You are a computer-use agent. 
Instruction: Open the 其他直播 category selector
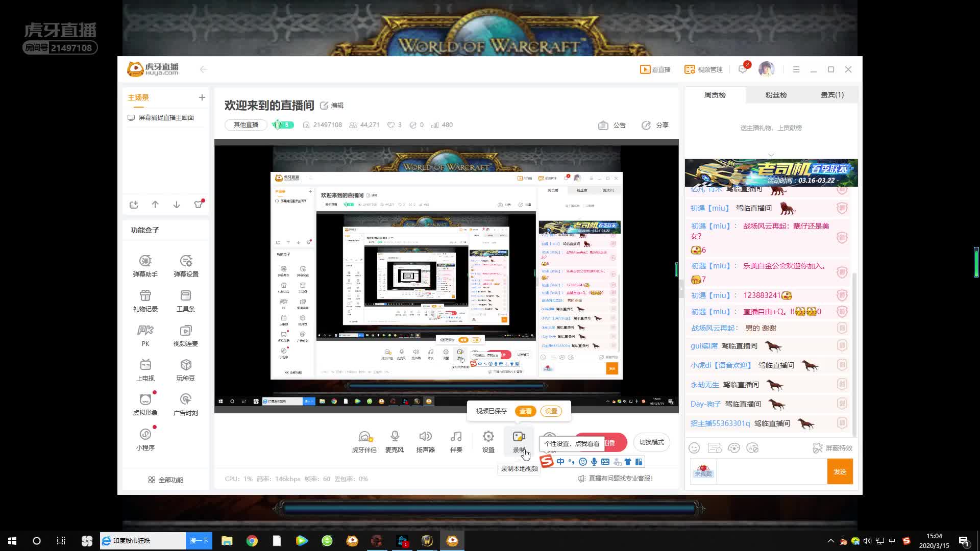pos(246,125)
